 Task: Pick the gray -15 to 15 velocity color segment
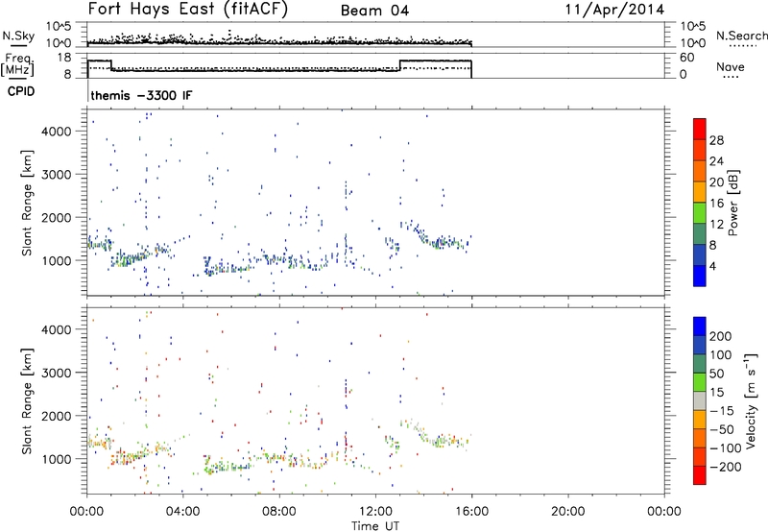pos(700,400)
